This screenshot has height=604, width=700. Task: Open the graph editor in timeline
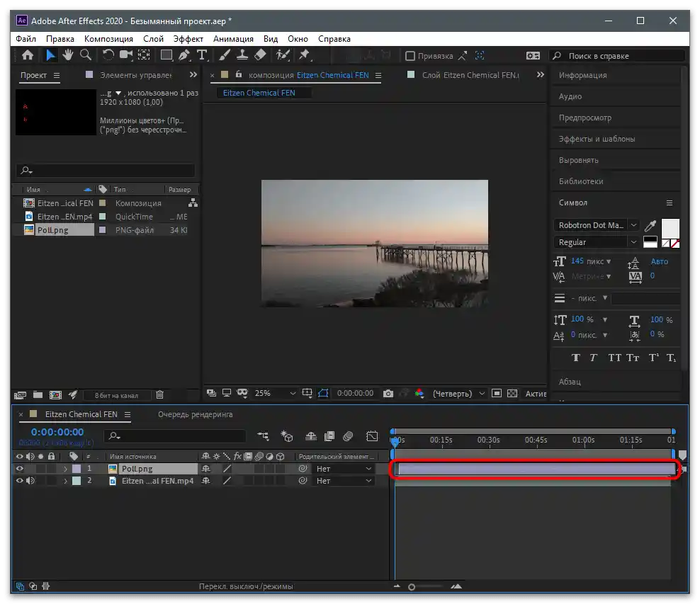(372, 435)
